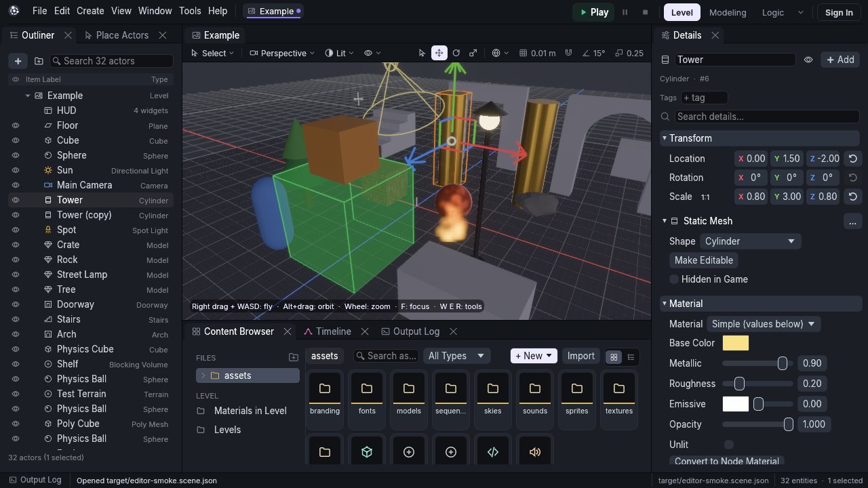Image resolution: width=868 pixels, height=488 pixels.
Task: Enable Hidden in Game option
Action: (x=674, y=279)
